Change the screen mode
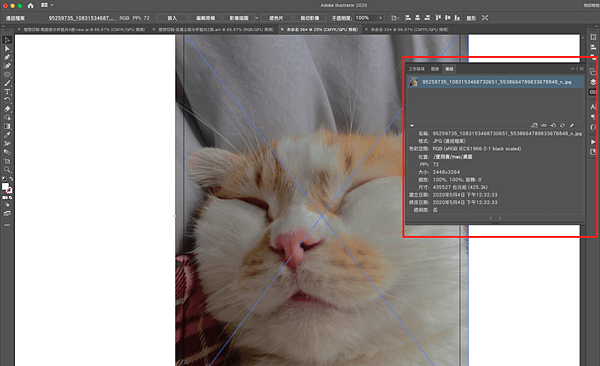Screen dimensions: 600x366 point(7,214)
